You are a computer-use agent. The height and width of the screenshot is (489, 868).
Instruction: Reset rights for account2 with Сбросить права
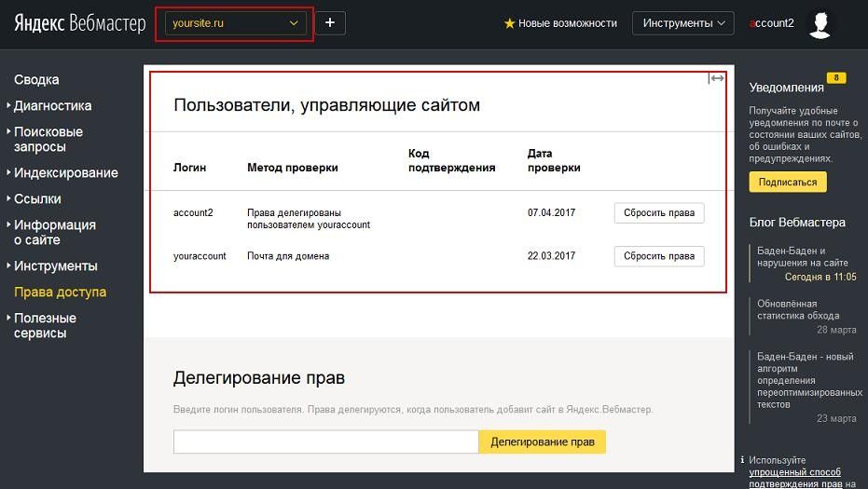click(659, 213)
